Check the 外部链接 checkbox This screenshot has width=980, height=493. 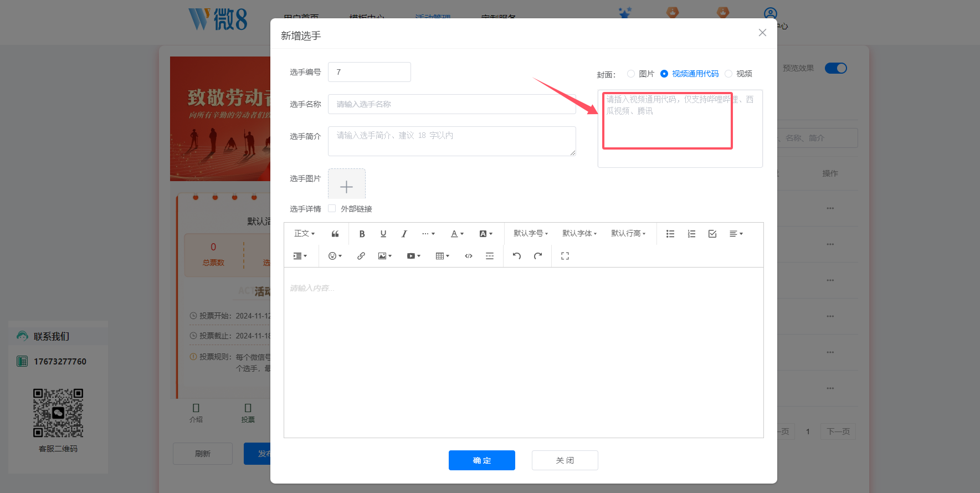click(332, 209)
